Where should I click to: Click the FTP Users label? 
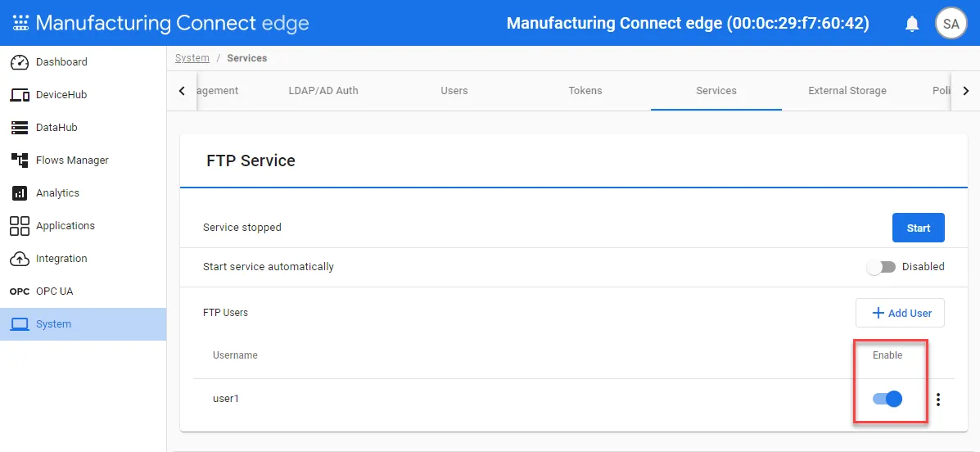click(x=226, y=312)
